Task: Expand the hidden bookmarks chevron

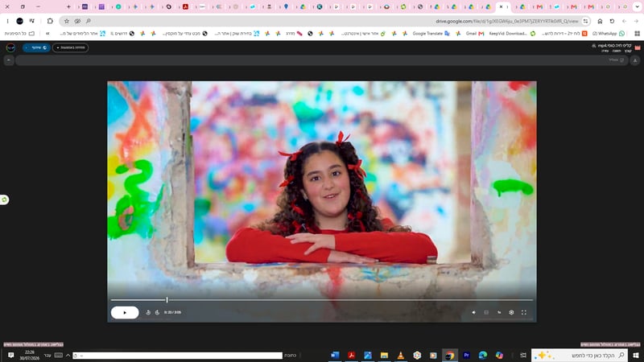Action: coord(47,34)
